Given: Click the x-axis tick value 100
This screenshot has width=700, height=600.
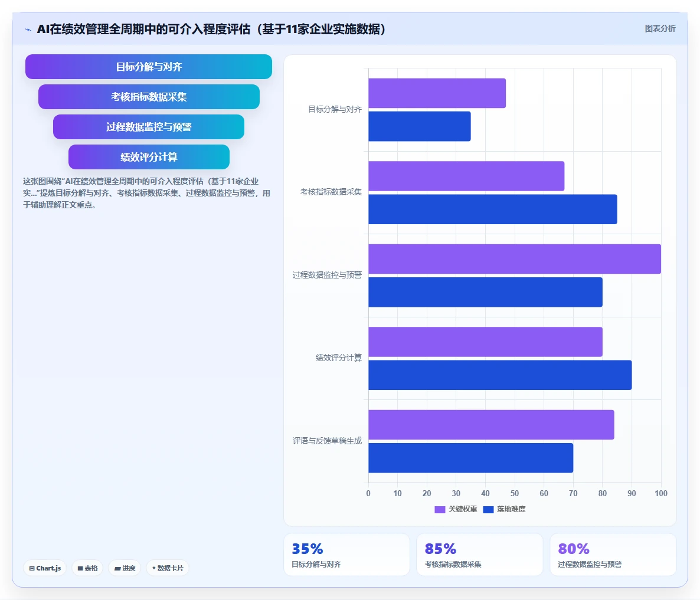Looking at the screenshot, I should click(x=660, y=493).
